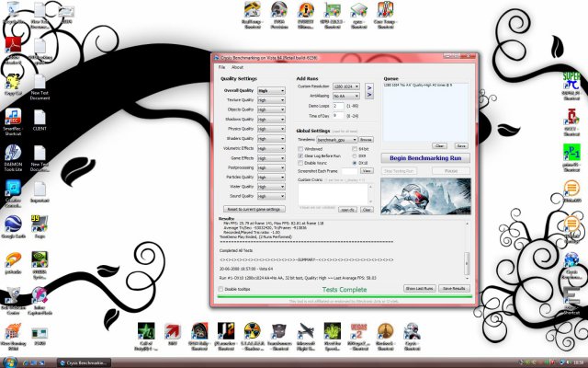Enable the Windowed checkbox
The width and height of the screenshot is (588, 368).
(300, 149)
